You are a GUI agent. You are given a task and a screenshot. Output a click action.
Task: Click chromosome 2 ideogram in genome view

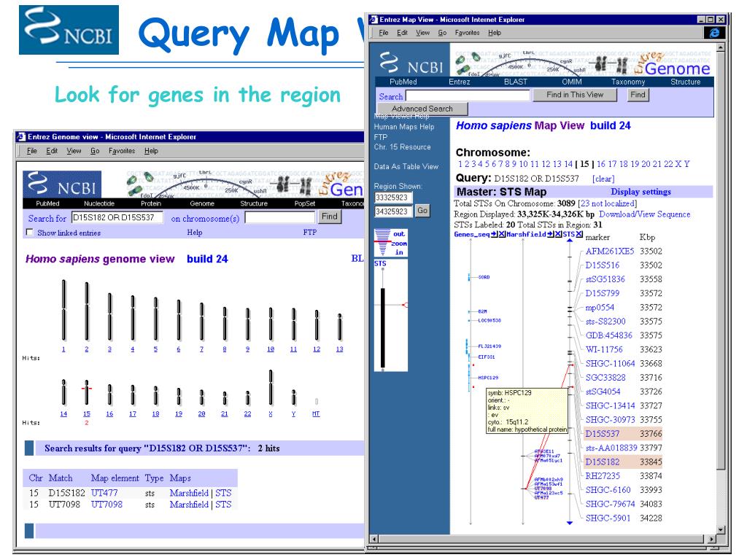[86, 311]
